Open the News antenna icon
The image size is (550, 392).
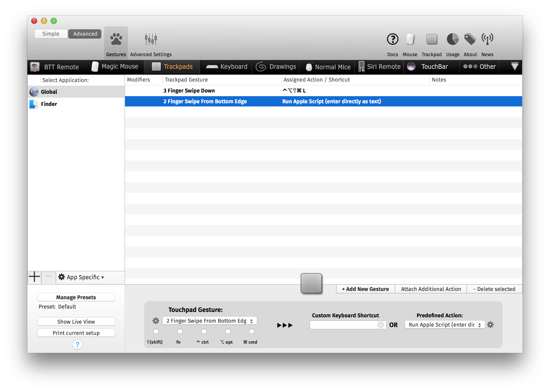pyautogui.click(x=487, y=39)
